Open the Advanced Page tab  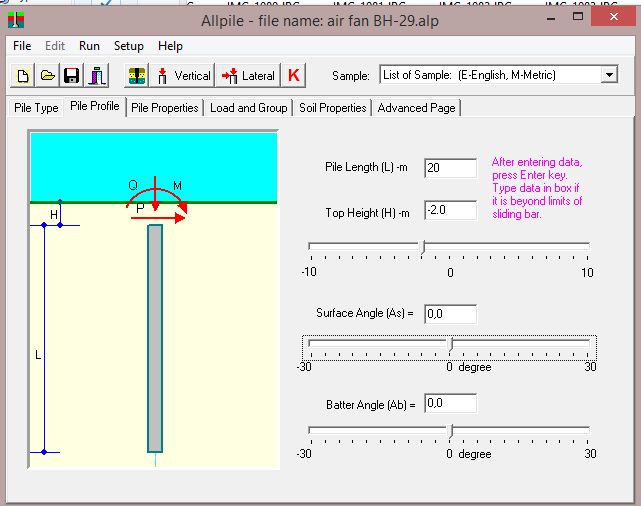pos(416,108)
